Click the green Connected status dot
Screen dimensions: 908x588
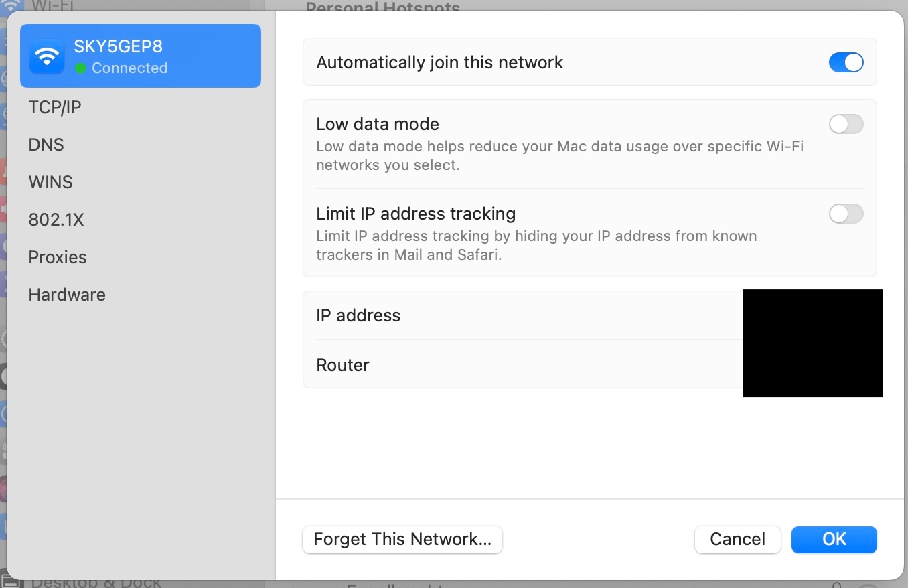pos(80,68)
